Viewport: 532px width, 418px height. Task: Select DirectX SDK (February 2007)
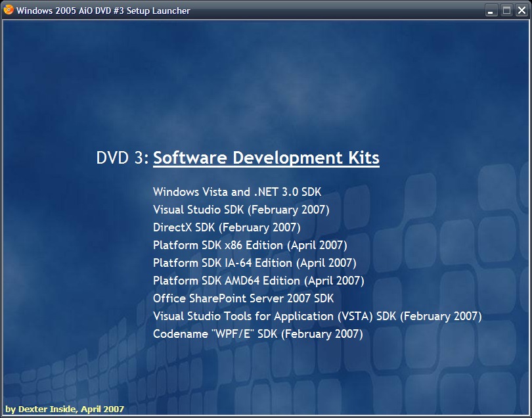[x=227, y=227]
